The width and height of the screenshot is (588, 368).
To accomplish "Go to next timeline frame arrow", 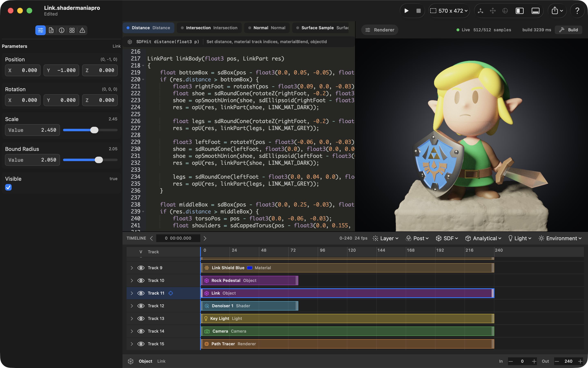I will (x=205, y=238).
